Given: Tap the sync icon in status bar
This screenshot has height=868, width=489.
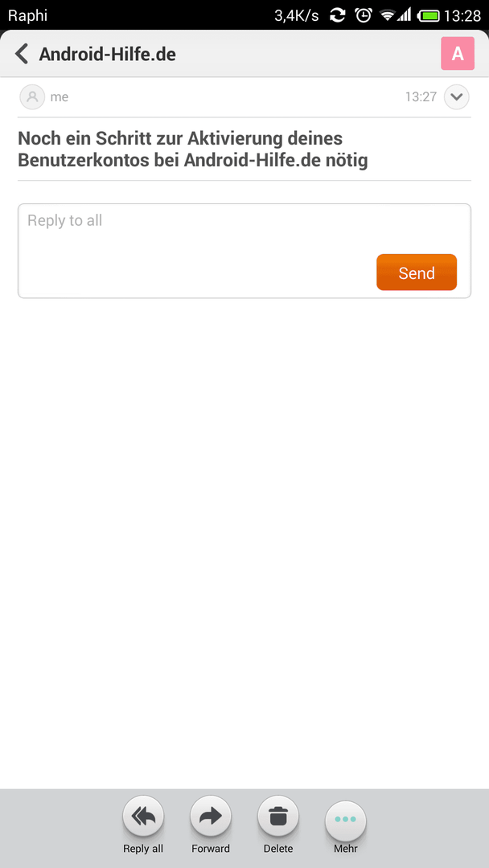Looking at the screenshot, I should (338, 15).
